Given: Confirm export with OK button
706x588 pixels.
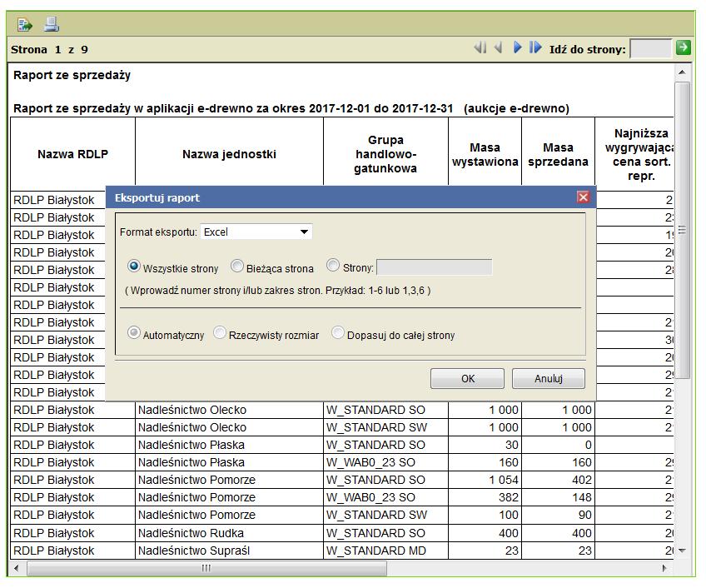Looking at the screenshot, I should 467,378.
